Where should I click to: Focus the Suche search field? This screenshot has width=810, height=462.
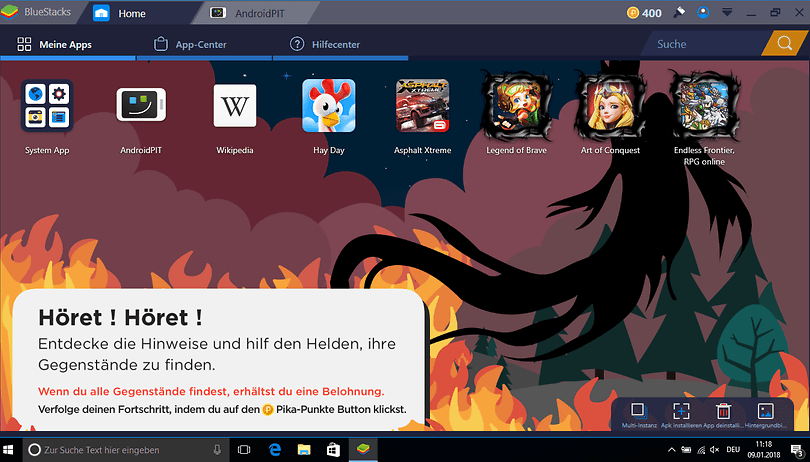(705, 44)
